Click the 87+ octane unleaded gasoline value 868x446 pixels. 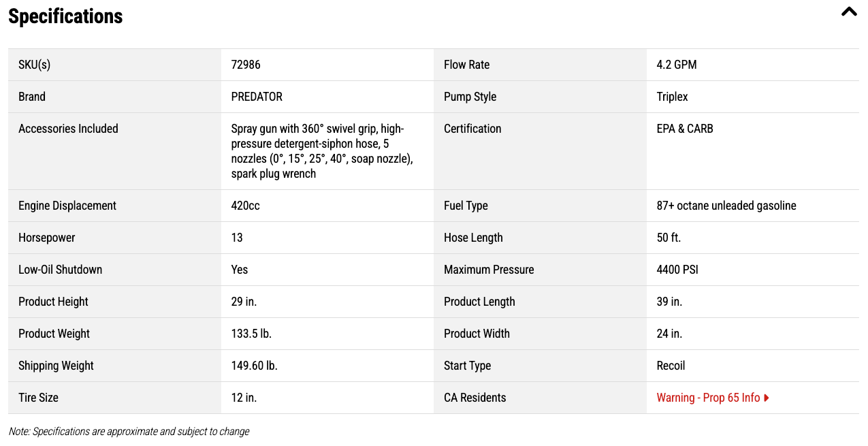(726, 206)
